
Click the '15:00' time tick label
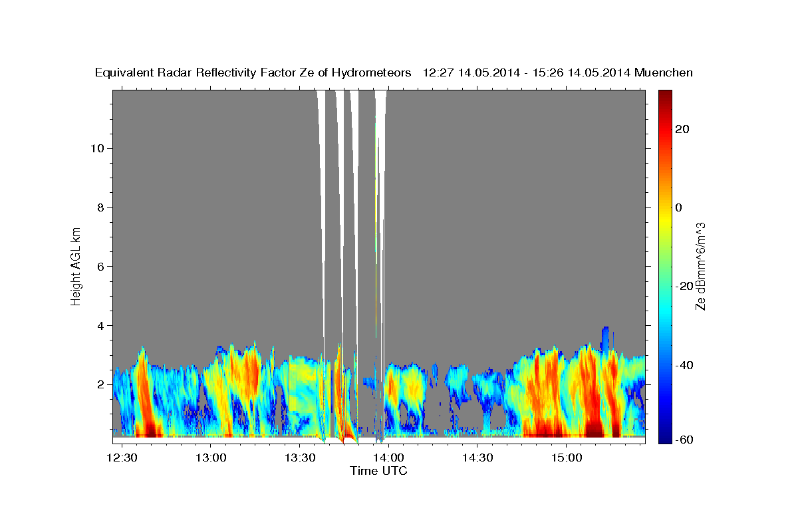pos(566,458)
